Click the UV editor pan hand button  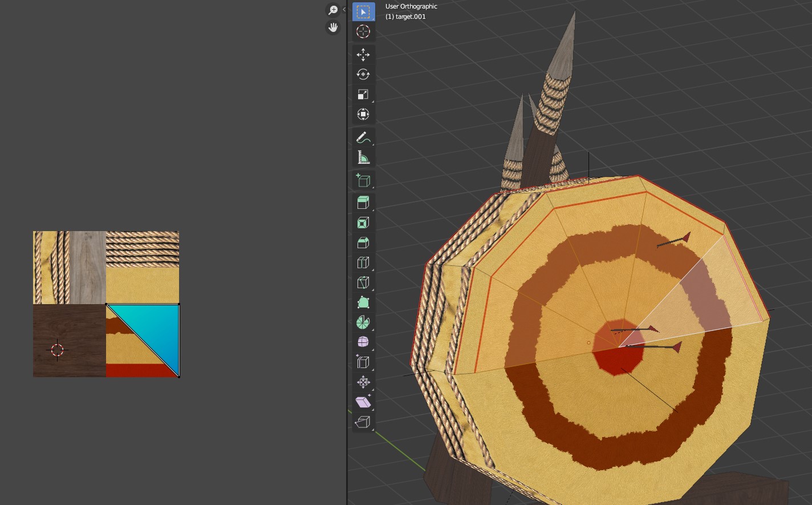tap(333, 27)
